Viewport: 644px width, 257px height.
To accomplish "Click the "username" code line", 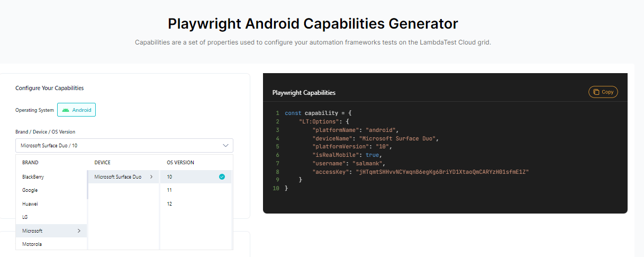I will 350,163.
